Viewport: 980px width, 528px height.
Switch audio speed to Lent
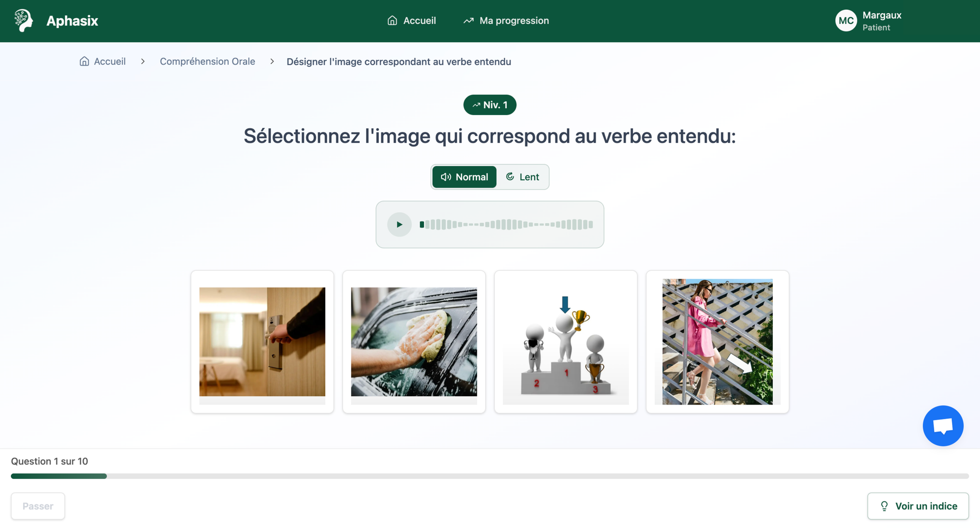[522, 177]
